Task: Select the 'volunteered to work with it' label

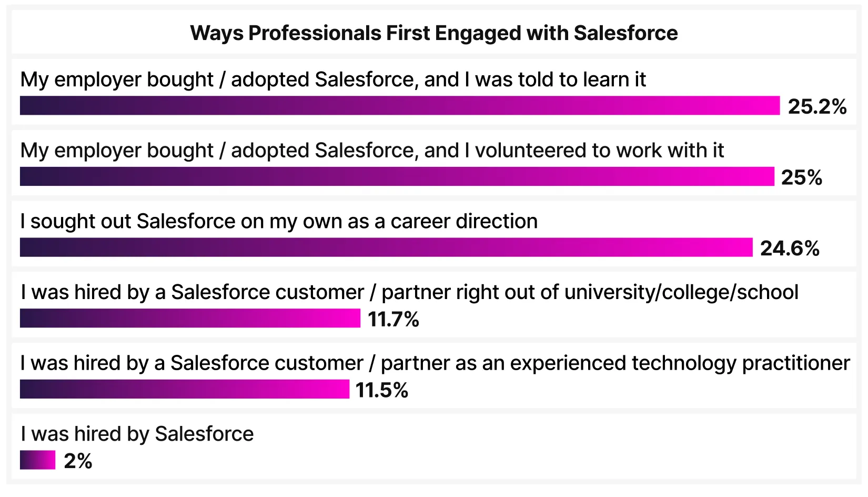Action: 371,151
